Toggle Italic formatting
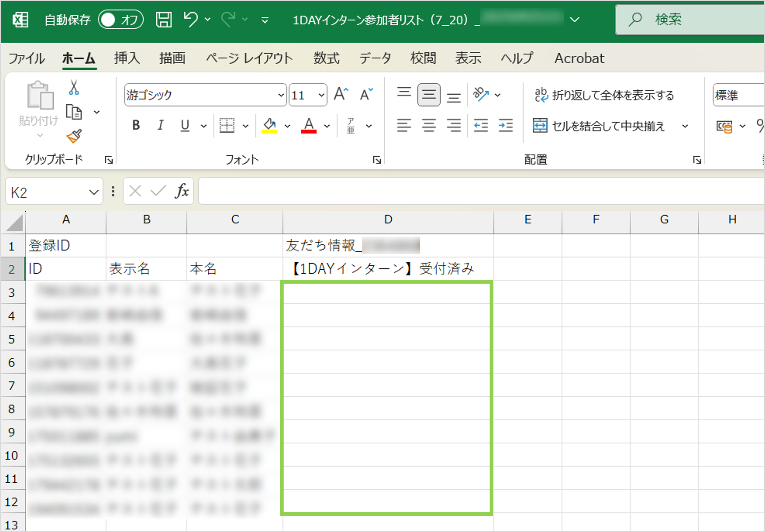 pyautogui.click(x=160, y=126)
